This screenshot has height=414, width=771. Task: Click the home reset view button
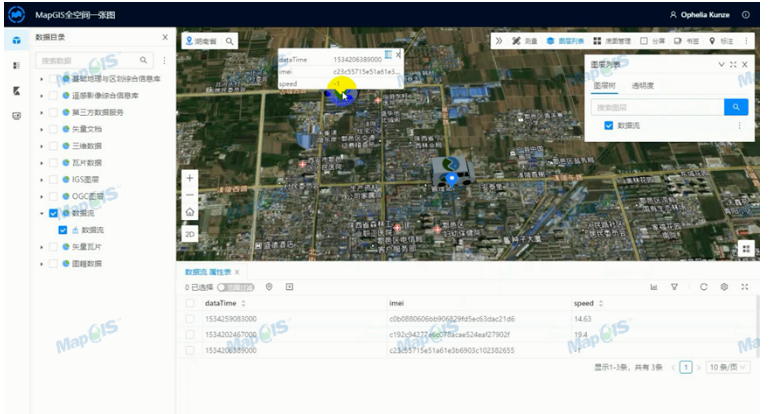(190, 212)
